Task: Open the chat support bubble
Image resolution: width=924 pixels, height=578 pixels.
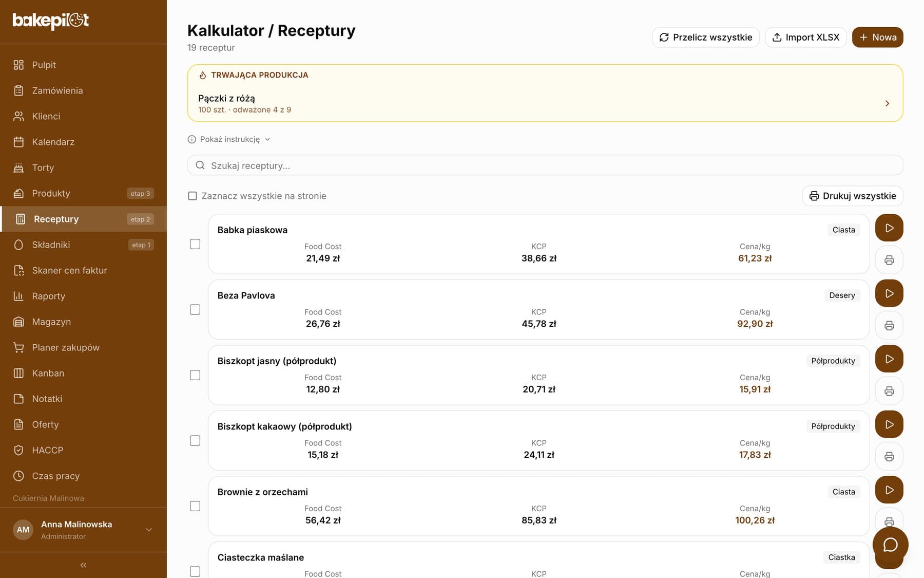Action: [890, 545]
